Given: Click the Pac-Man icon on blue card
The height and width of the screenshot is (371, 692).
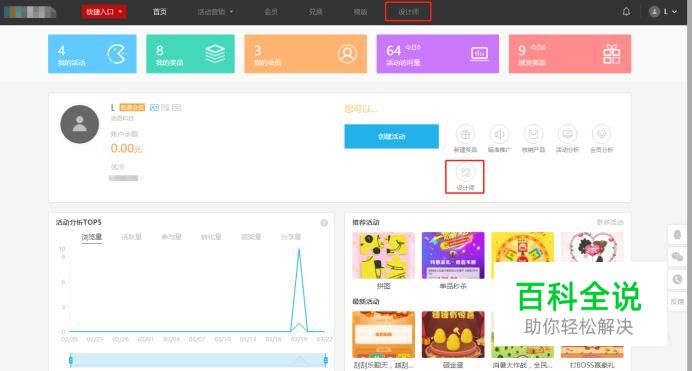Looking at the screenshot, I should (x=117, y=54).
